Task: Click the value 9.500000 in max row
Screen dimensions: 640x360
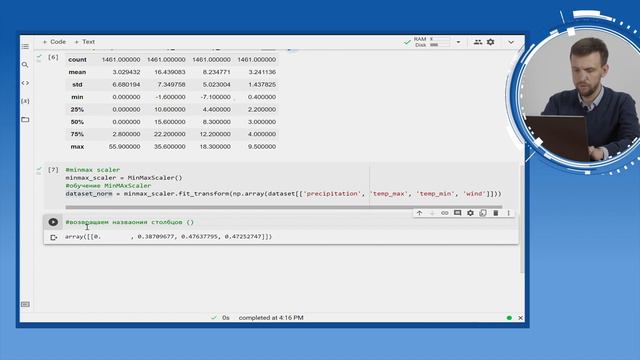Action: pyautogui.click(x=262, y=147)
